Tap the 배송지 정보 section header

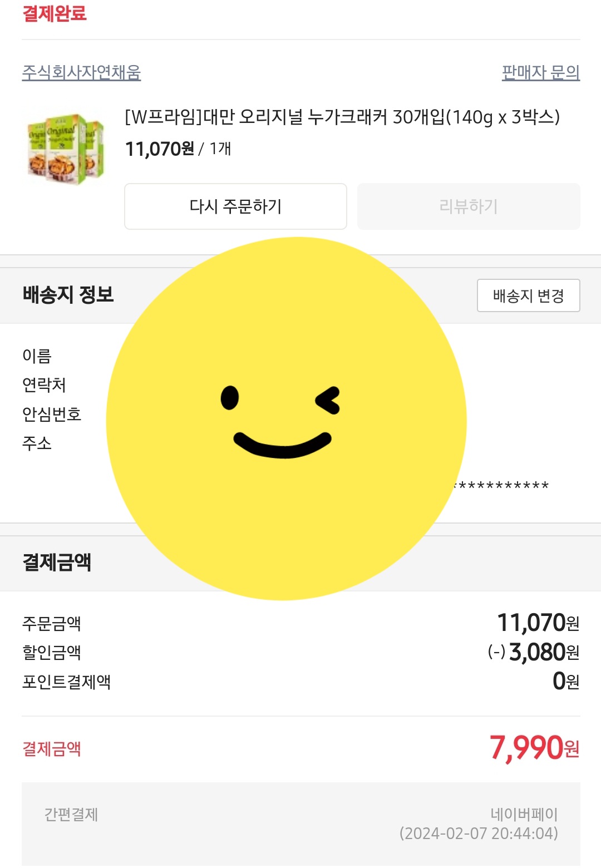[x=68, y=294]
